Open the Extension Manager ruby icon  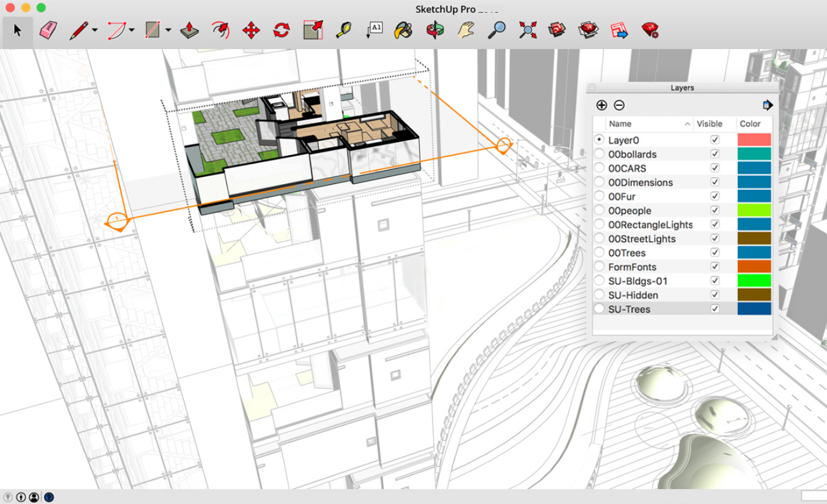(x=650, y=30)
